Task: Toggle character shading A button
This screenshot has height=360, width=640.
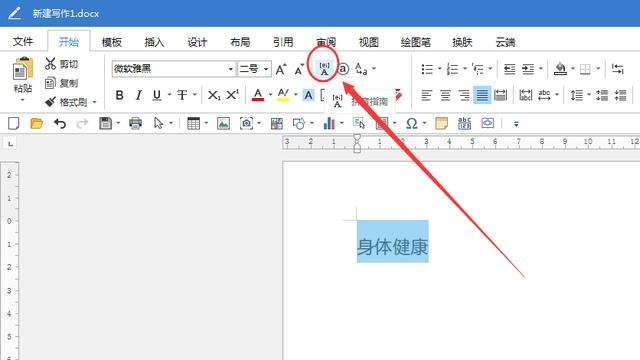Action: click(x=309, y=96)
